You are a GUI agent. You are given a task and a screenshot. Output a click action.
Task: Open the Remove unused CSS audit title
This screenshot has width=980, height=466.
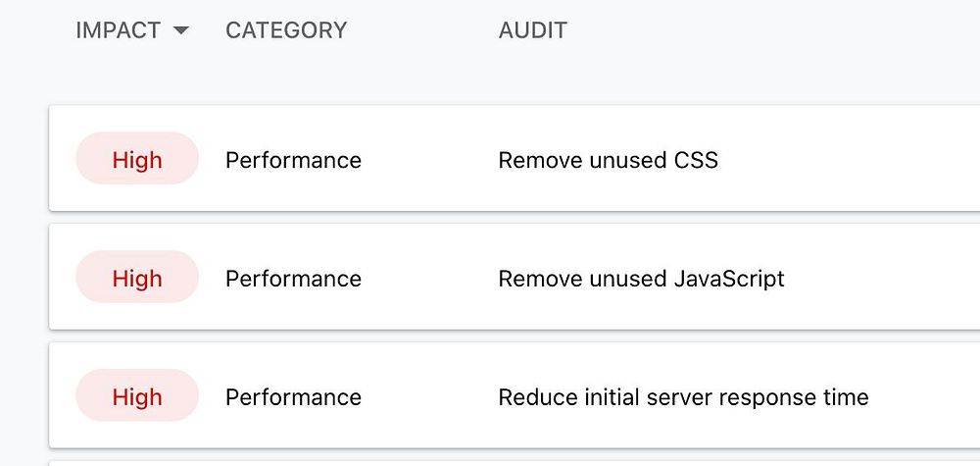pos(608,160)
